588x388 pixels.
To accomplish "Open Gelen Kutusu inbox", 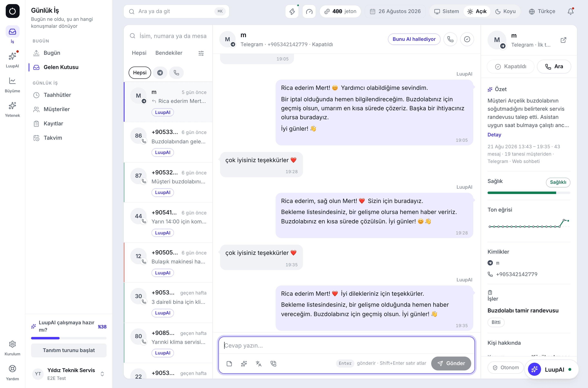I will [x=69, y=67].
